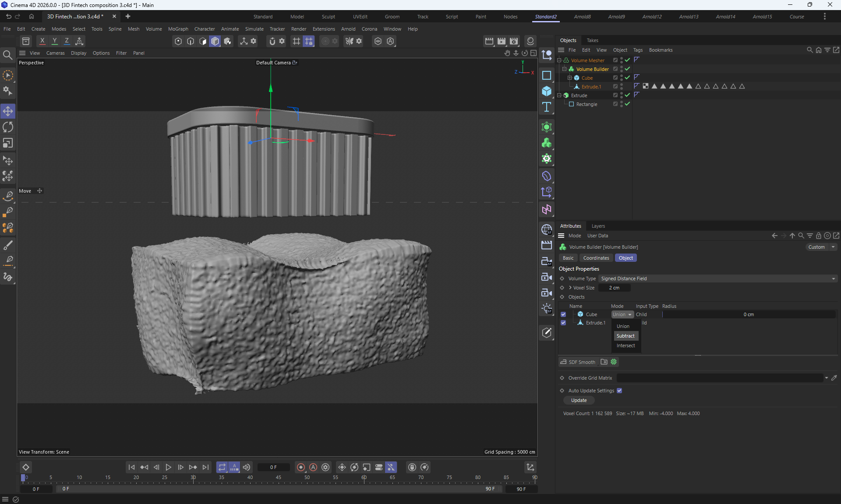Image resolution: width=841 pixels, height=504 pixels.
Task: Click the Radius slider field for Cube
Action: click(x=748, y=314)
